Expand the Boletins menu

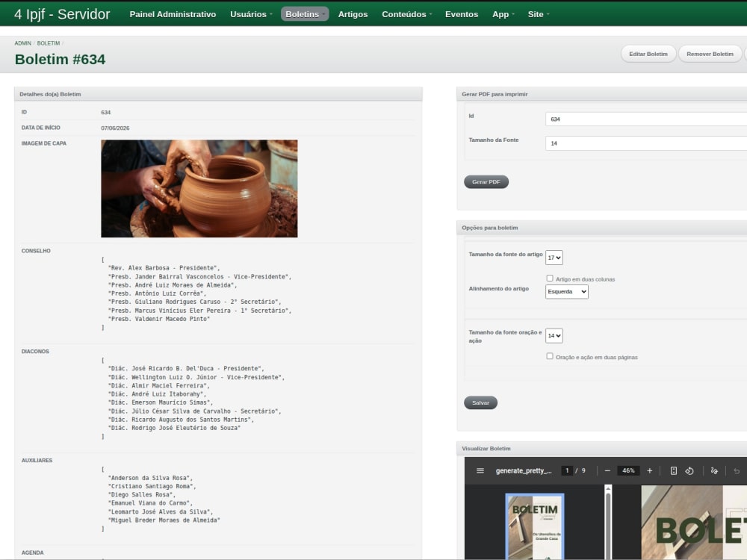[305, 14]
